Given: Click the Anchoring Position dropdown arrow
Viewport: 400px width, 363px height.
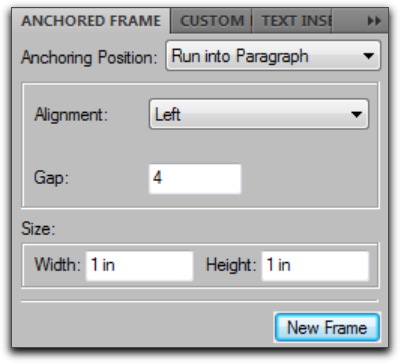Looking at the screenshot, I should click(368, 56).
